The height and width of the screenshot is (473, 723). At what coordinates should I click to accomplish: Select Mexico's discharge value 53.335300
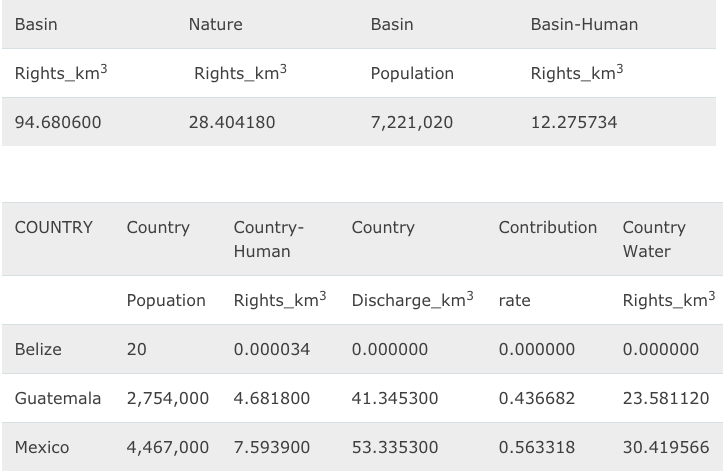pyautogui.click(x=395, y=447)
